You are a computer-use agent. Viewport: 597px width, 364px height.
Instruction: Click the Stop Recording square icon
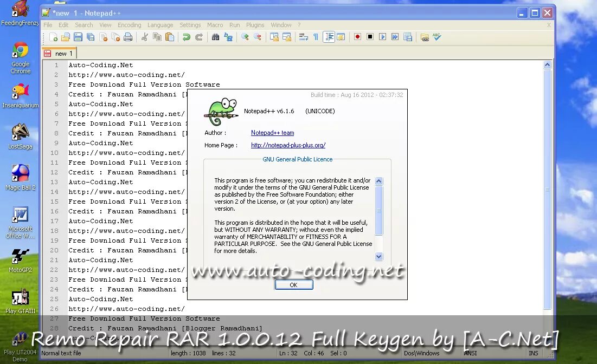370,37
